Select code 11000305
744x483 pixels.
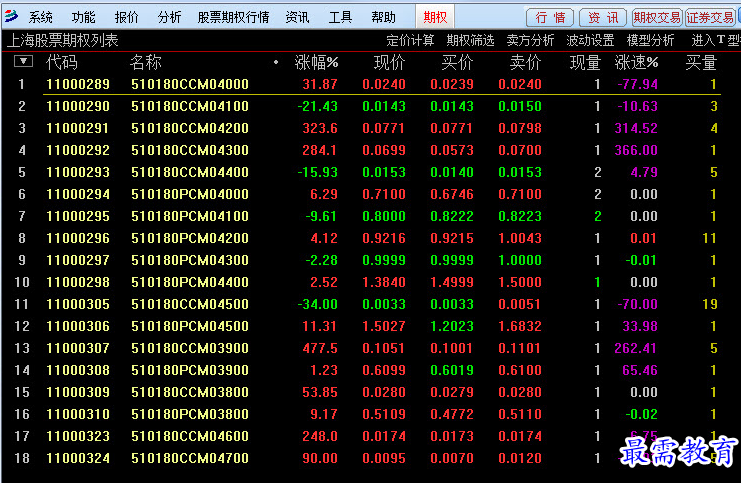[78, 304]
